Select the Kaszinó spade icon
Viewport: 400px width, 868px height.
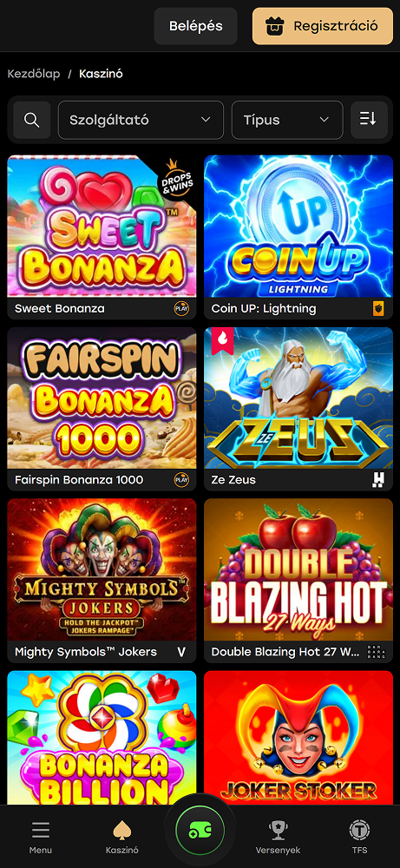pos(122,831)
